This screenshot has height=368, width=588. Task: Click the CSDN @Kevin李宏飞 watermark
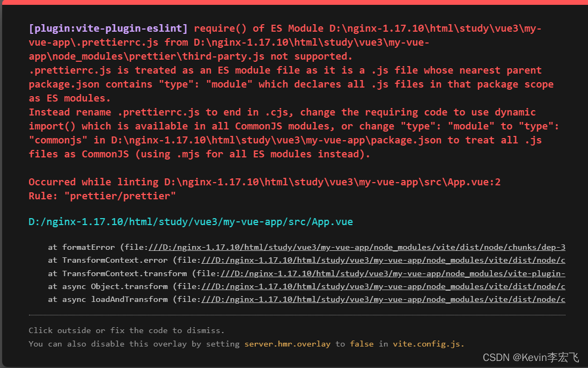(531, 357)
